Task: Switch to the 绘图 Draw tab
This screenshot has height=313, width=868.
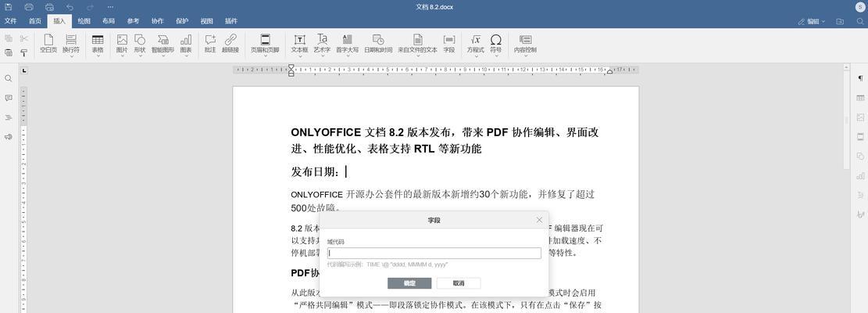Action: 84,21
